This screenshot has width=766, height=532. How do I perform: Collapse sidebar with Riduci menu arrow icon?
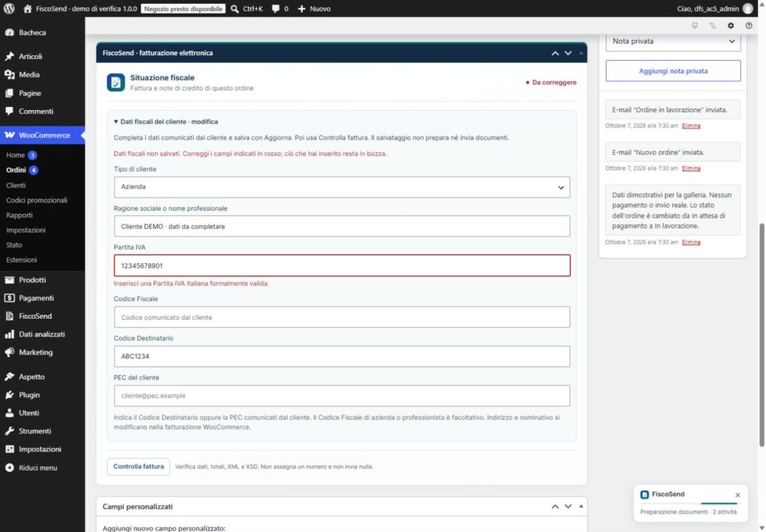pos(9,468)
